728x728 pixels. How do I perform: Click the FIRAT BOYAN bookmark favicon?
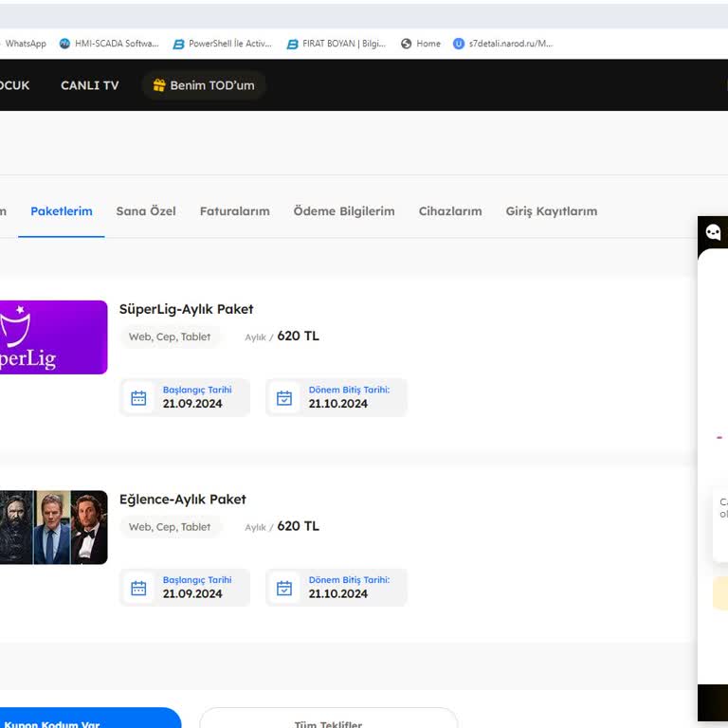click(293, 45)
